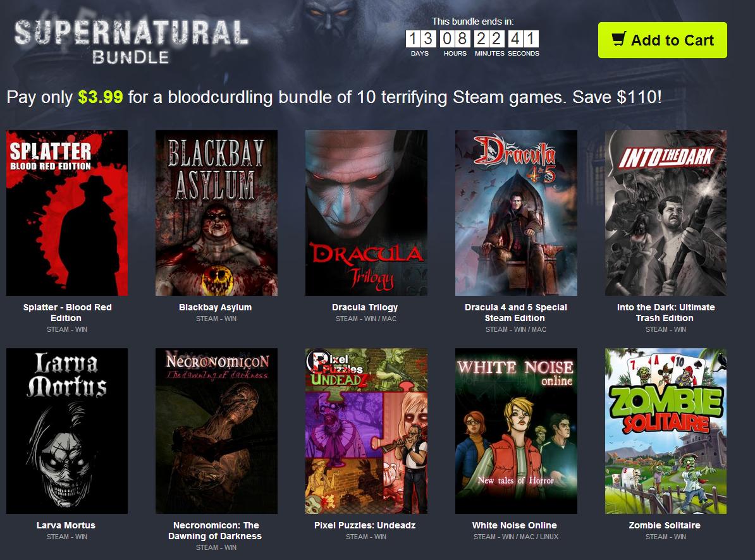This screenshot has width=755, height=560.
Task: Click the Blackbay Asylum title link
Action: click(215, 307)
